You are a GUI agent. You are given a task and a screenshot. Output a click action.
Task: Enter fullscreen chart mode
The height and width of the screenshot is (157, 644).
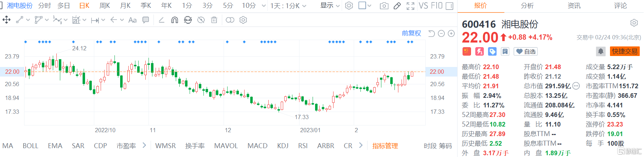[x=410, y=6]
